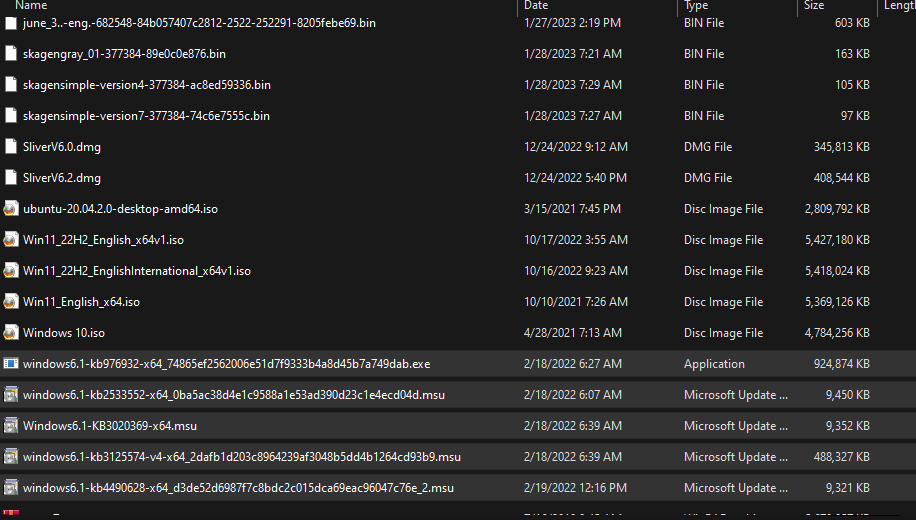This screenshot has height=520, width=916.
Task: Click DMG File type for SliverV6.2.dmg
Action: point(708,178)
